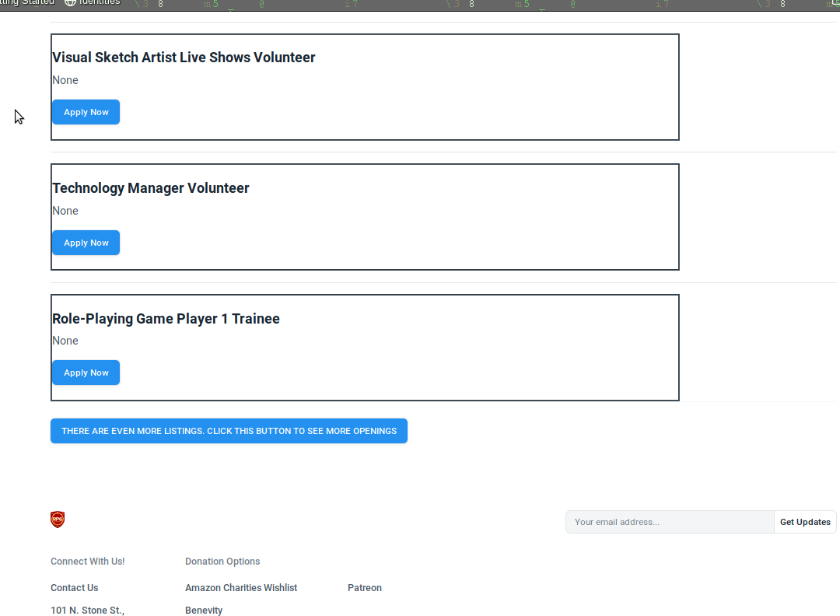The image size is (840, 616).
Task: Click the Role-Playing Game Player 1 Trainee heading
Action: pyautogui.click(x=166, y=319)
